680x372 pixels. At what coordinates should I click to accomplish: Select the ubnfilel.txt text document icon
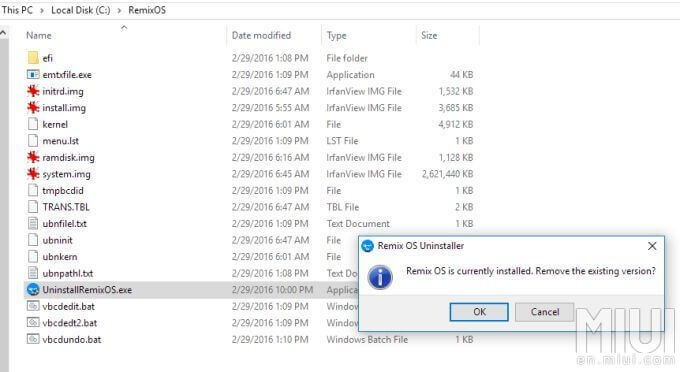point(33,224)
